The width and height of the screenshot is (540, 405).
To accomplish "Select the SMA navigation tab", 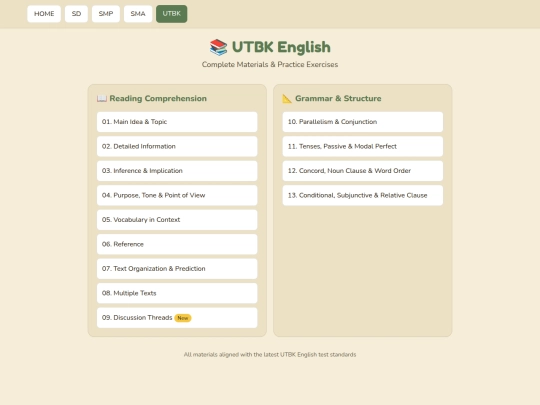I will [138, 14].
